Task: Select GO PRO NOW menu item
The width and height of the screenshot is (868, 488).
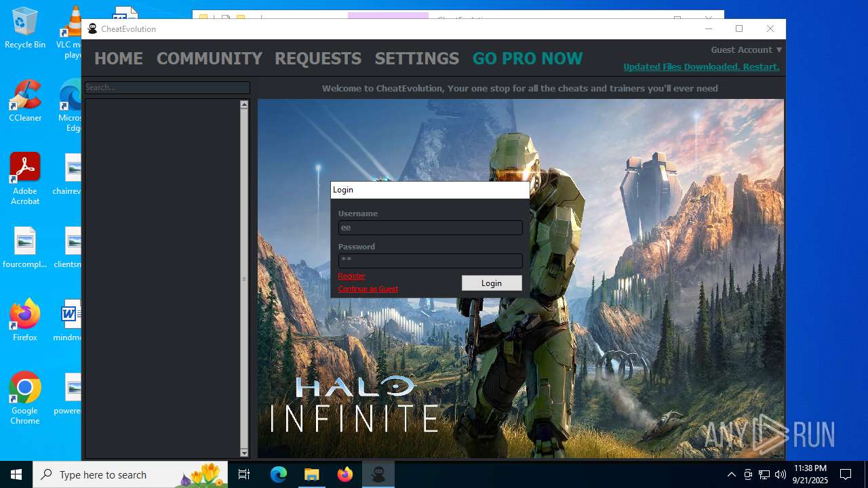Action: tap(528, 59)
